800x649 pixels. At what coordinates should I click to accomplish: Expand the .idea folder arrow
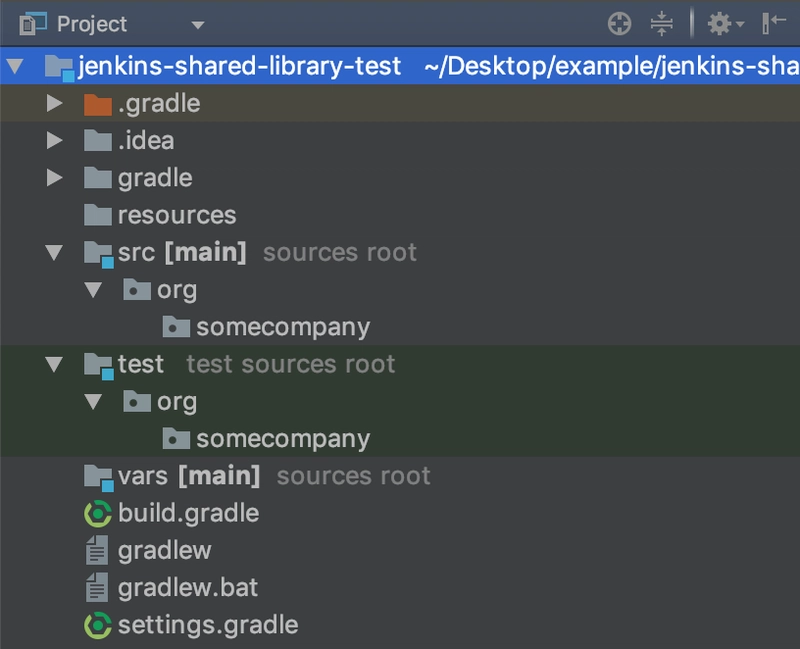pos(54,140)
